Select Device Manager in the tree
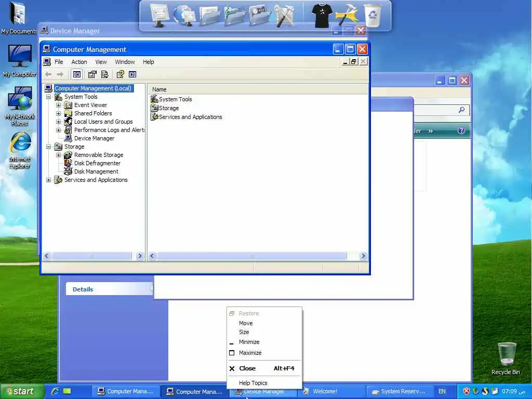The image size is (532, 399). click(x=95, y=138)
